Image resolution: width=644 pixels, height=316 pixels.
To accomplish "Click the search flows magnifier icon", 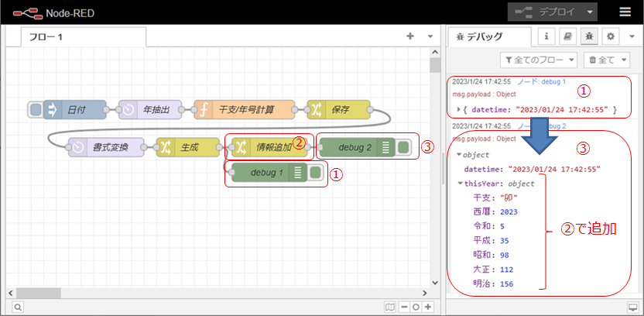I will pos(17,307).
